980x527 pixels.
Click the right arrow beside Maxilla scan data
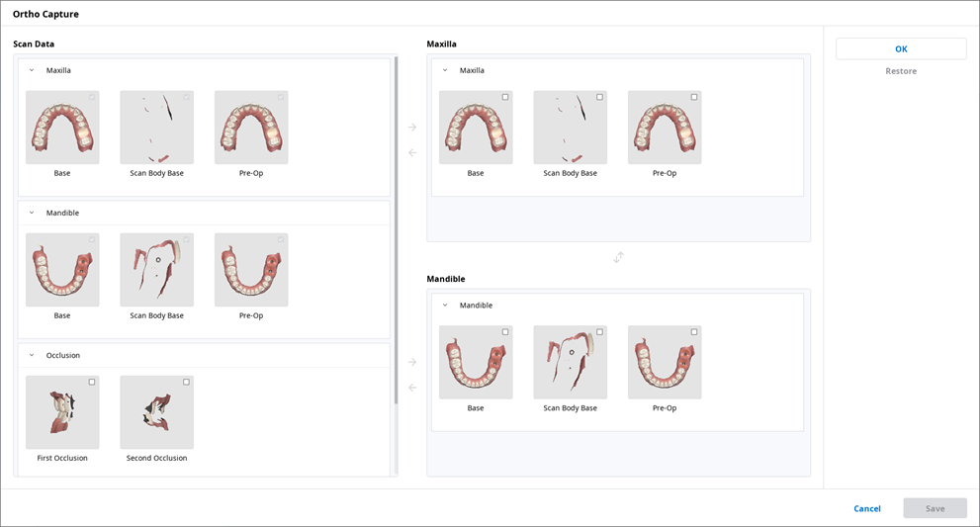[412, 128]
